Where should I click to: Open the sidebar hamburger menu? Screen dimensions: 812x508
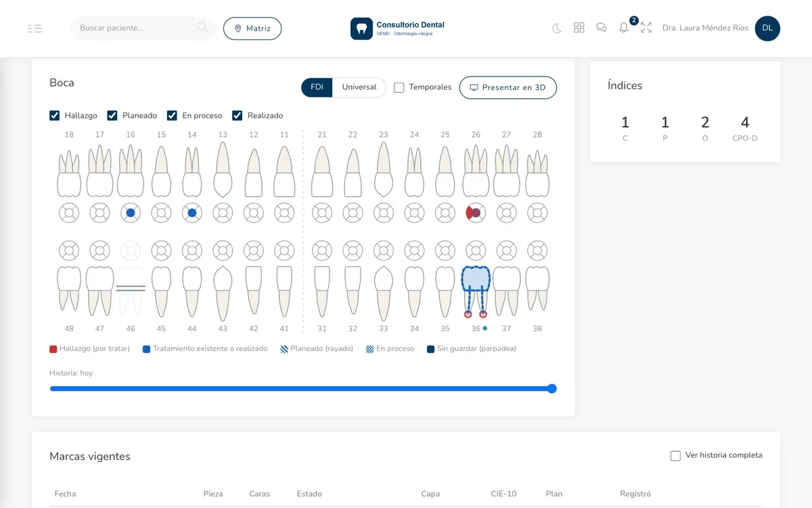[35, 28]
